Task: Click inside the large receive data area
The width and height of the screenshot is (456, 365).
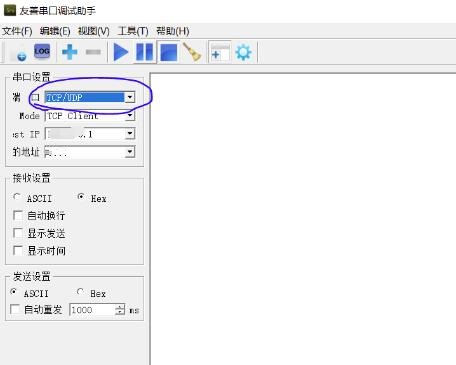Action: coord(303,218)
